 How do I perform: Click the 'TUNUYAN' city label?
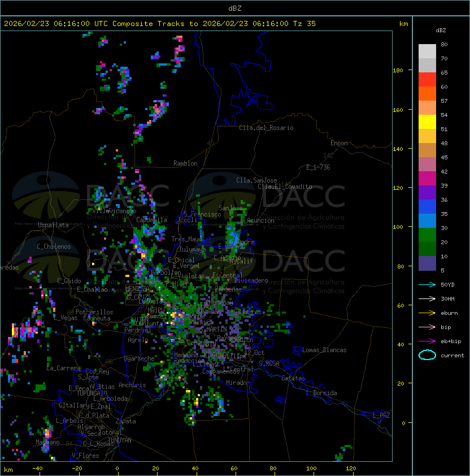tap(120, 440)
